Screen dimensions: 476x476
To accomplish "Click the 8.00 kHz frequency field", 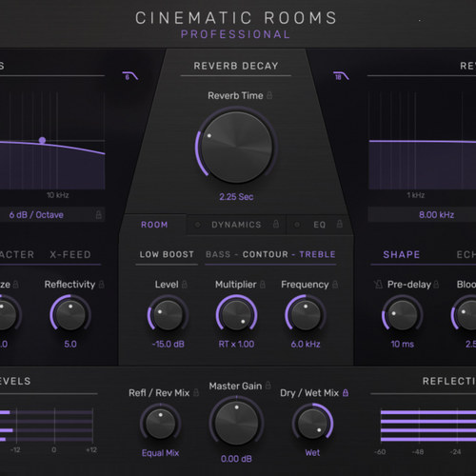I will coord(422,215).
